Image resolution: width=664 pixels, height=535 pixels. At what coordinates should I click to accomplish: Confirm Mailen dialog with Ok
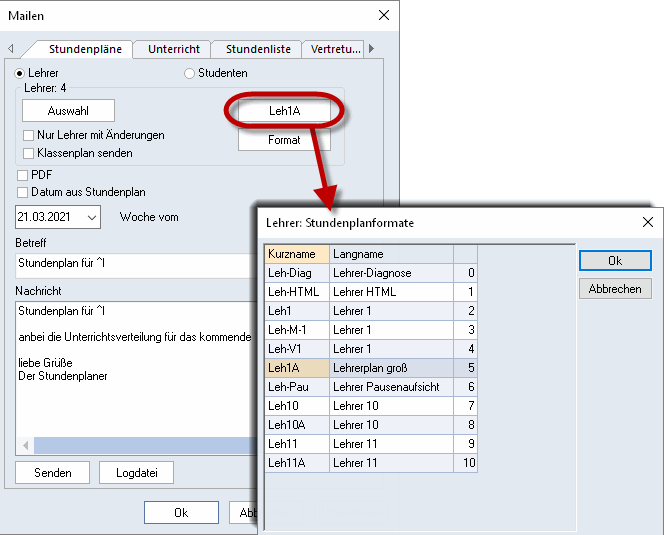click(x=181, y=513)
